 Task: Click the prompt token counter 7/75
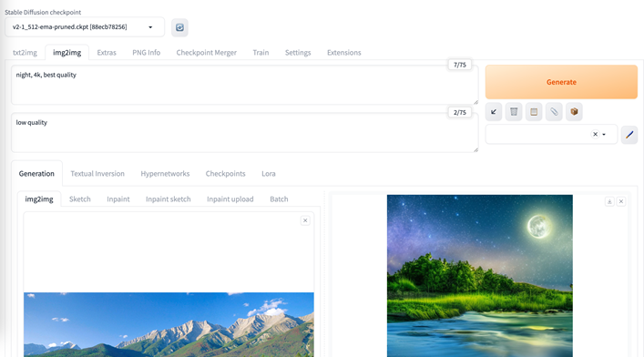point(460,65)
